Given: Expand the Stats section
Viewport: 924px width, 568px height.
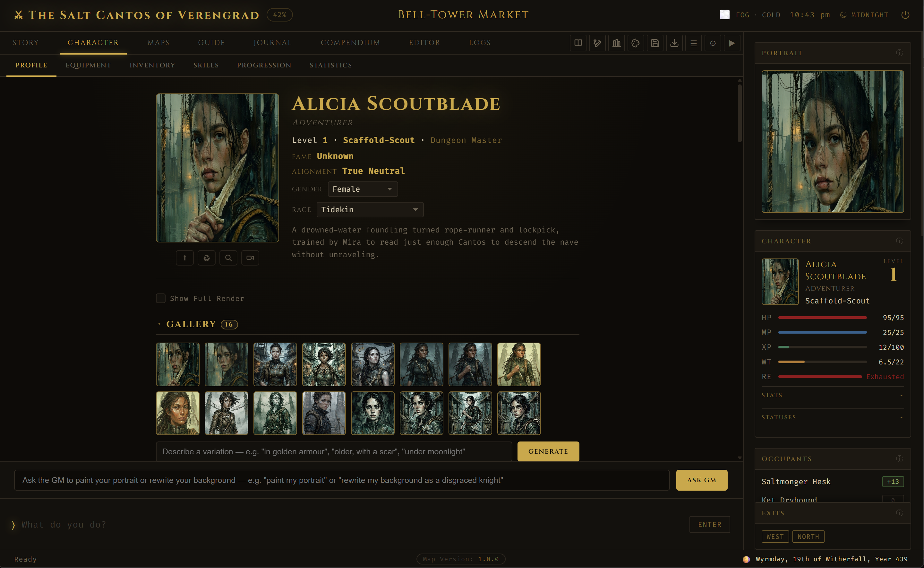Looking at the screenshot, I should coord(833,395).
